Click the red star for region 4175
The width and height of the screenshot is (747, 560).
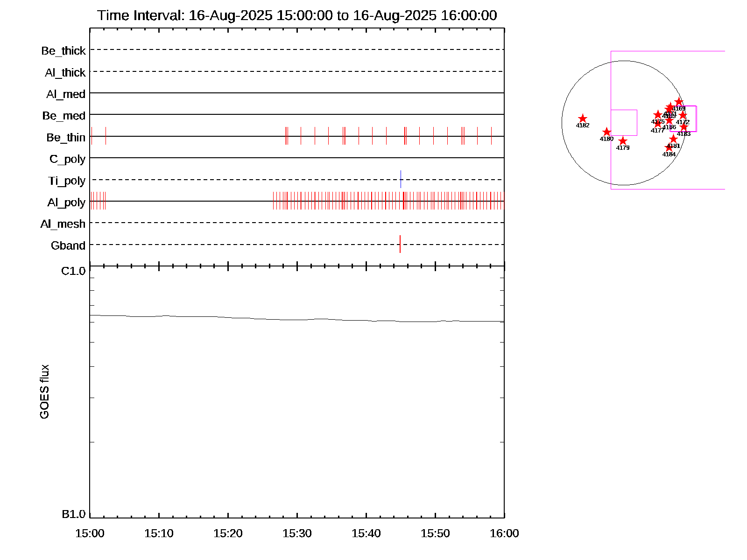tap(658, 115)
